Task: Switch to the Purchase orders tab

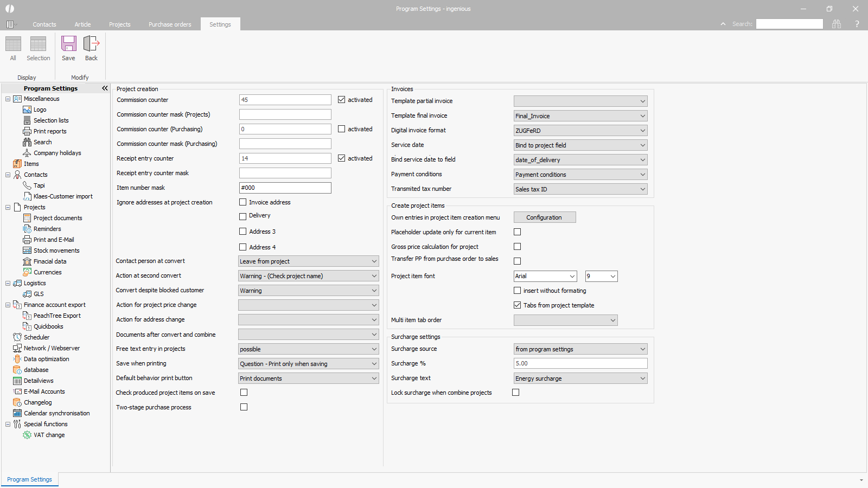Action: (x=170, y=24)
